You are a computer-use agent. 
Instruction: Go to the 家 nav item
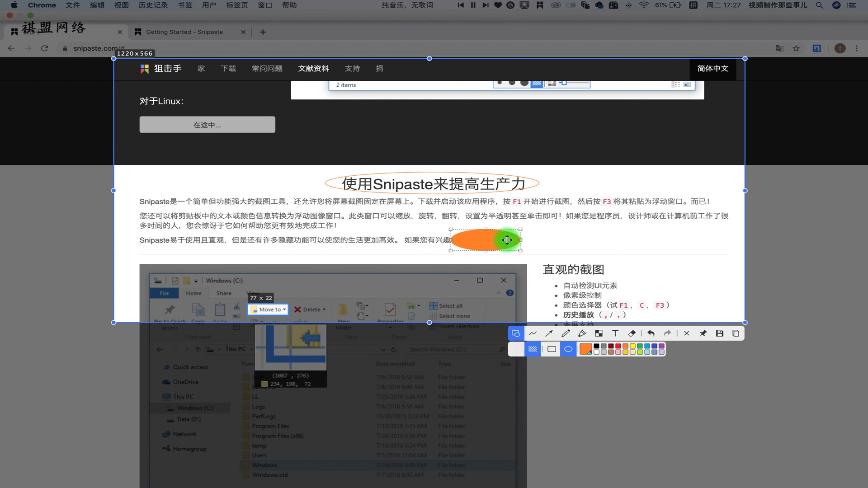point(201,69)
